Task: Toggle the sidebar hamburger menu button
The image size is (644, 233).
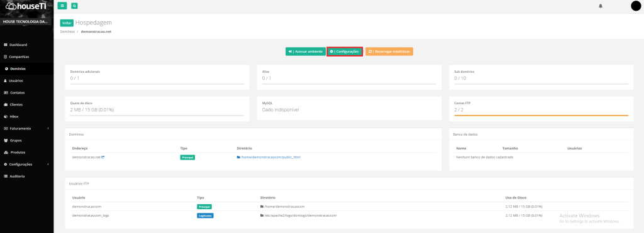Action: coord(62,6)
